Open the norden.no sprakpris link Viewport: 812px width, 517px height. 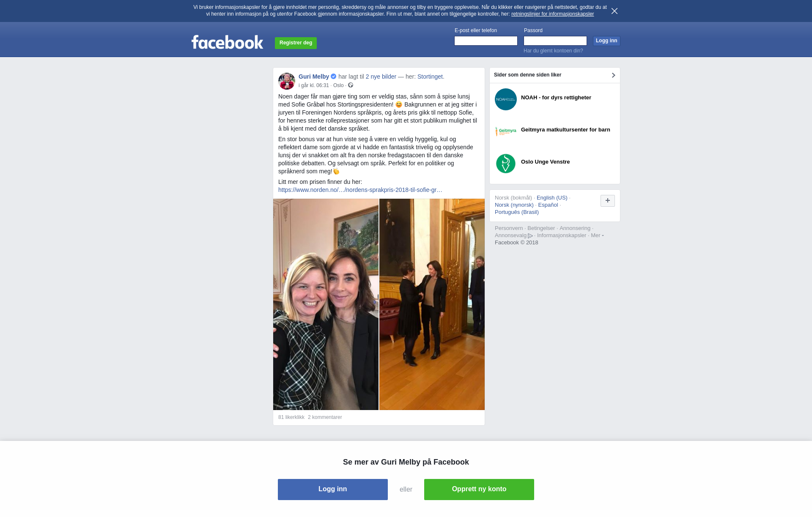pyautogui.click(x=360, y=190)
